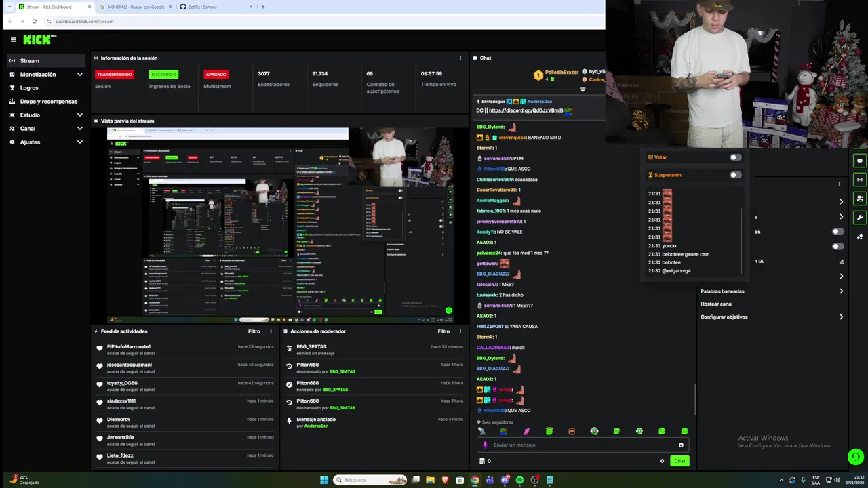The height and width of the screenshot is (488, 868).
Task: Select the Pepe frog emote in quick row
Action: [x=503, y=431]
